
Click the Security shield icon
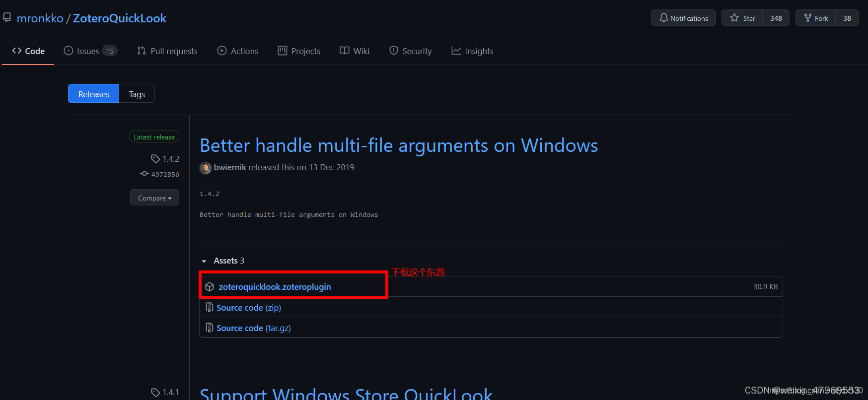click(x=394, y=51)
